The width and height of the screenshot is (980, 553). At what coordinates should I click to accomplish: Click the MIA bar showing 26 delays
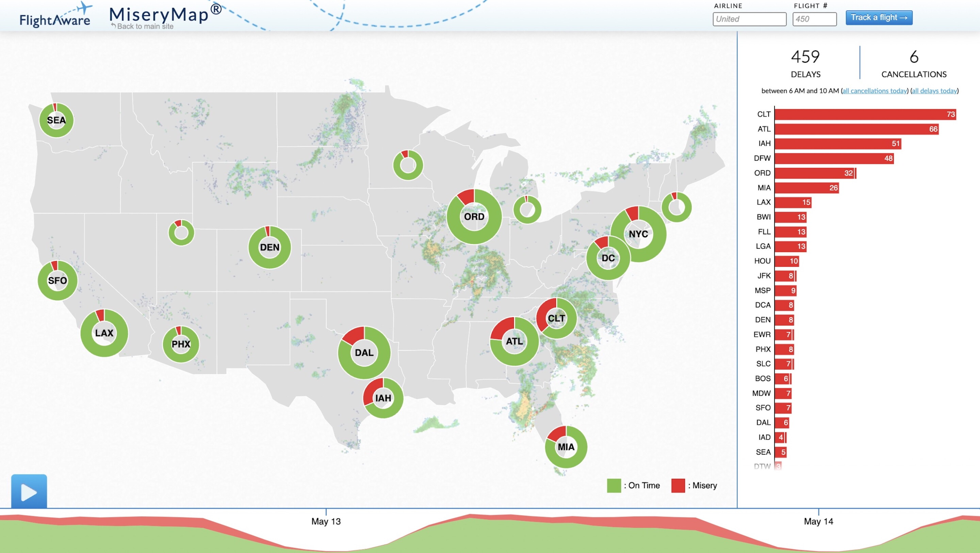coord(806,188)
